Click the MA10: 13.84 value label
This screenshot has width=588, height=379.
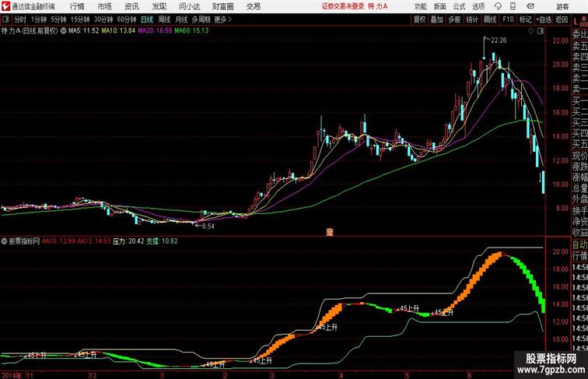click(x=118, y=31)
